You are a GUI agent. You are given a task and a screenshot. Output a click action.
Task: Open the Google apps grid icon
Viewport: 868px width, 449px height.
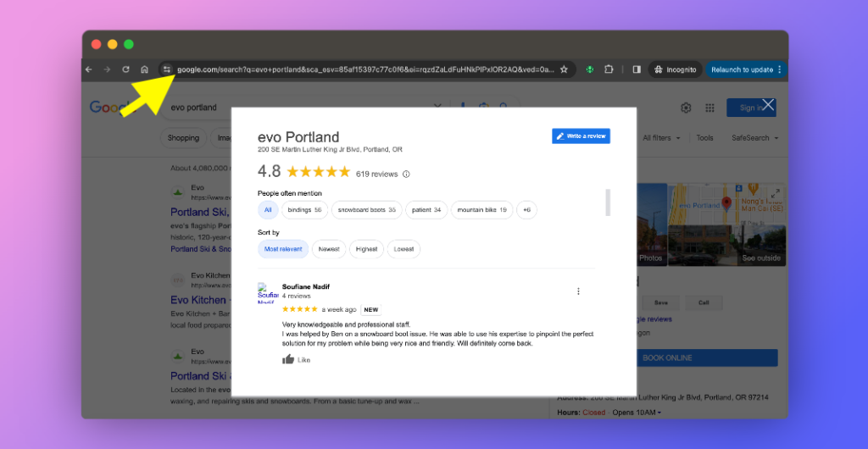[709, 108]
